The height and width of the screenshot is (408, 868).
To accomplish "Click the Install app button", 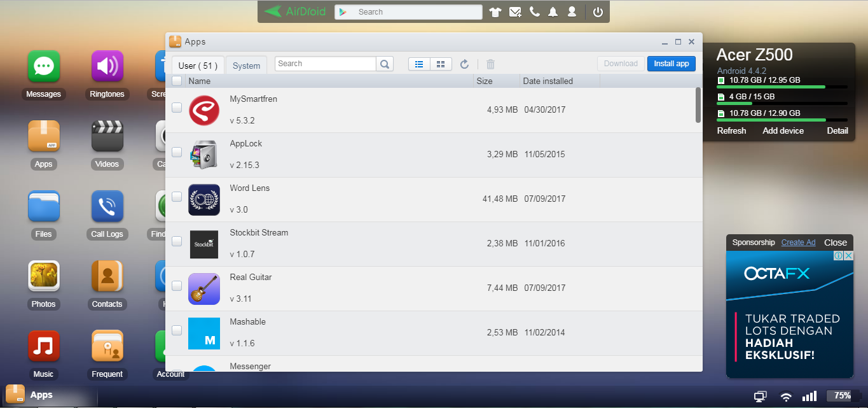I will tap(672, 64).
